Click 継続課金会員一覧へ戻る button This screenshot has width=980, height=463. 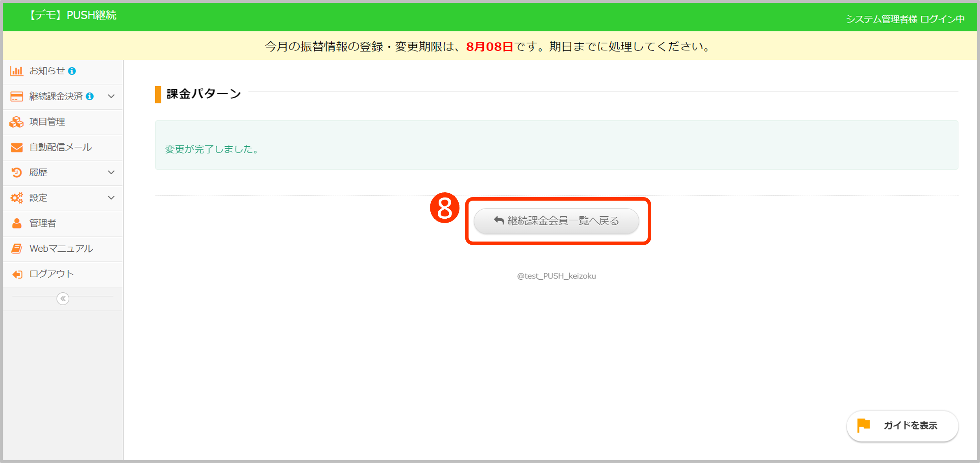click(x=556, y=221)
